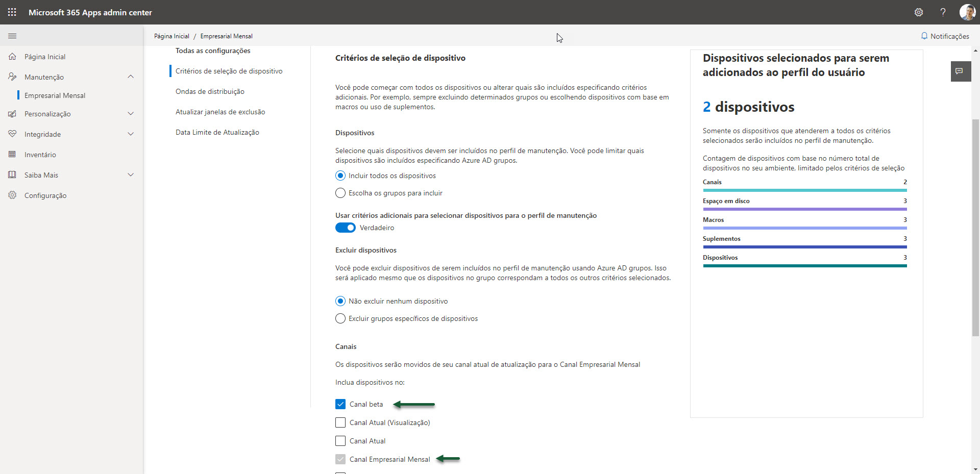This screenshot has width=980, height=474.
Task: Click the Canal Empresarial Mensal checkbox
Action: click(x=340, y=460)
